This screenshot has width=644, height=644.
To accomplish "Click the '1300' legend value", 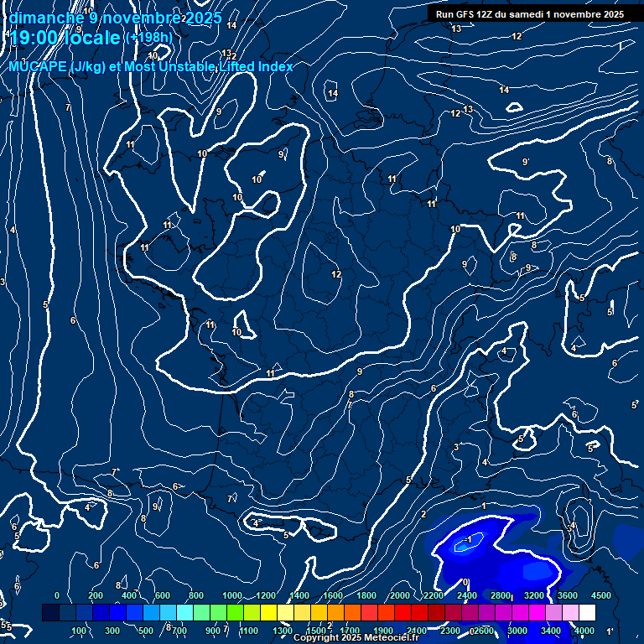I will [x=283, y=631].
